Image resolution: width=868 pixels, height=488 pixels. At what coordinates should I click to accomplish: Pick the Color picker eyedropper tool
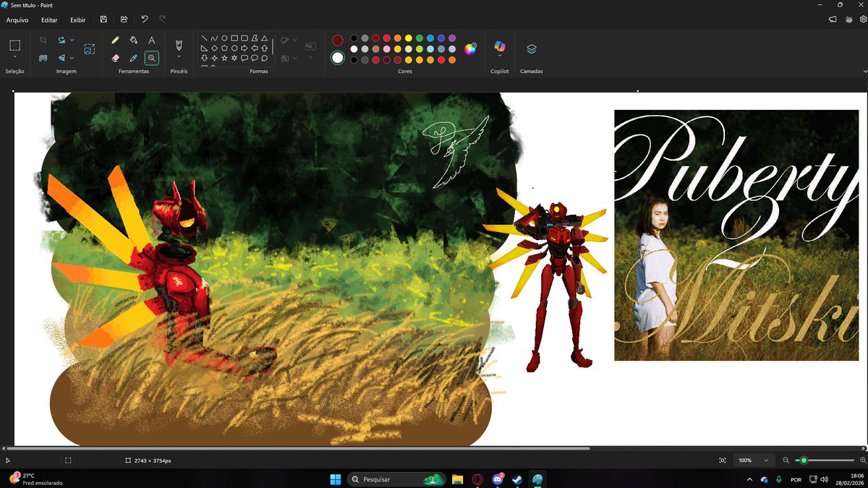pyautogui.click(x=134, y=58)
